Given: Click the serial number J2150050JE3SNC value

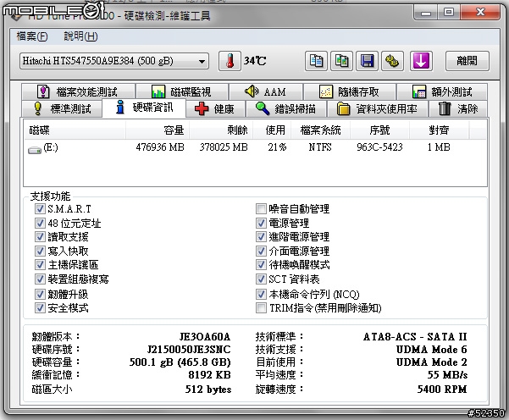Looking at the screenshot, I should 189,350.
